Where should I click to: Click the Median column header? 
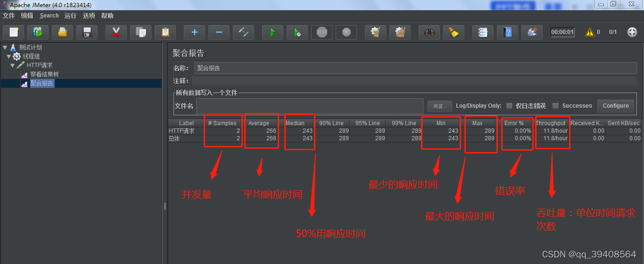(295, 123)
